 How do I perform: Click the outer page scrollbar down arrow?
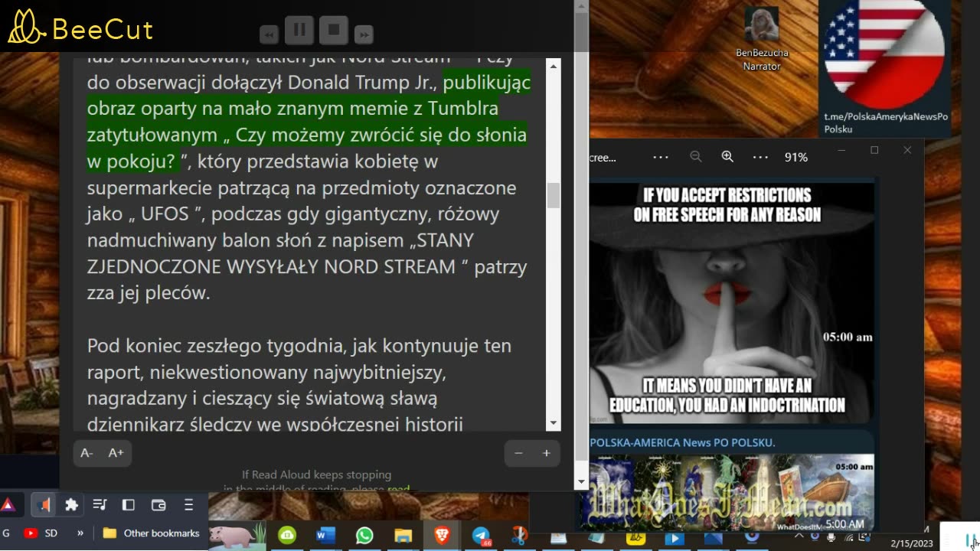click(x=581, y=482)
